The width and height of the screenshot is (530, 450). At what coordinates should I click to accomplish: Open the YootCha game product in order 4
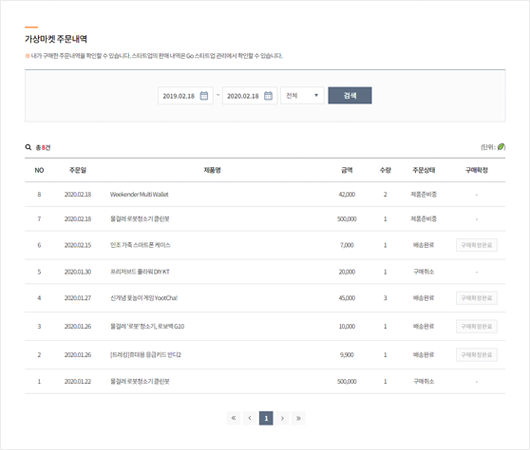[144, 298]
